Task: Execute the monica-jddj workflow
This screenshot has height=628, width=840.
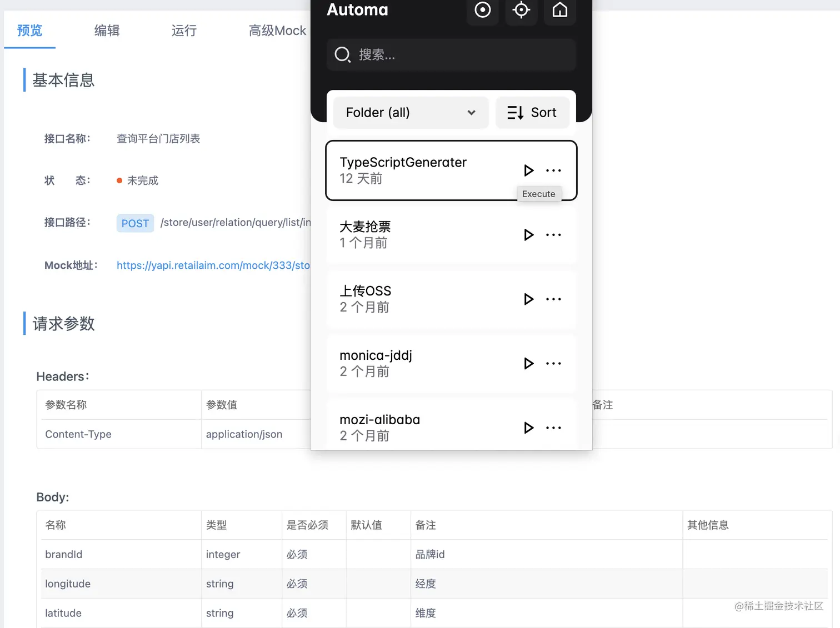Action: click(x=528, y=364)
